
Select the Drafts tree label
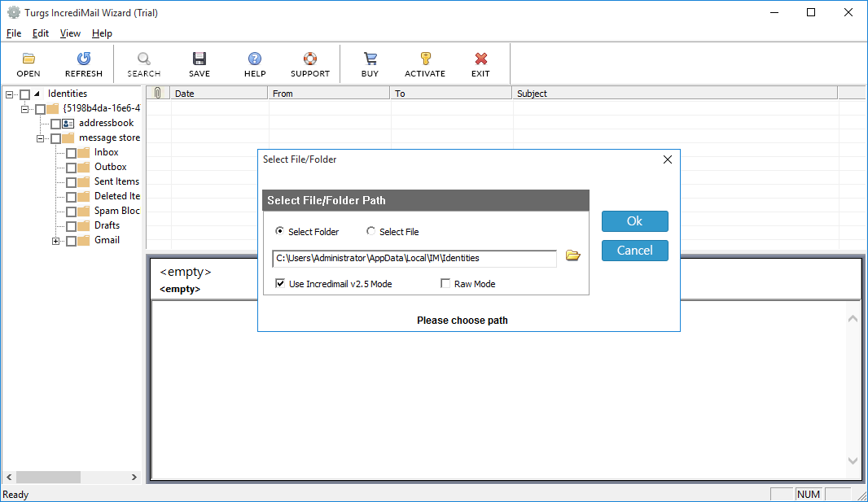point(107,225)
